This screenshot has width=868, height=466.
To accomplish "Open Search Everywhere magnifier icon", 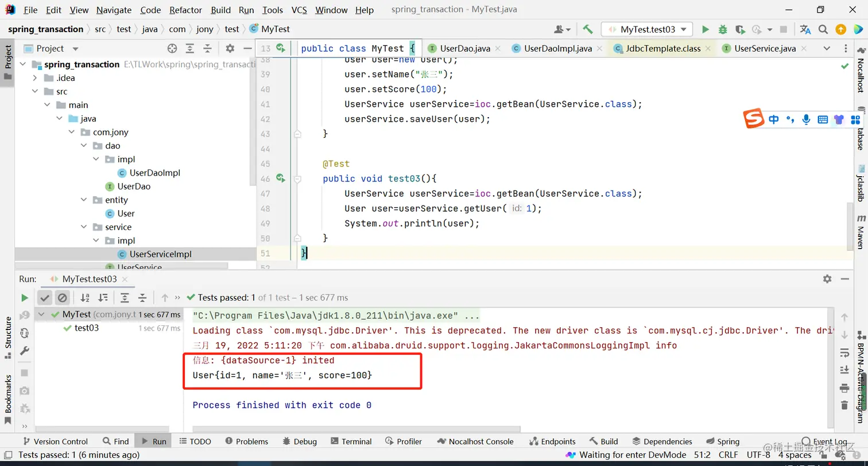I will 823,29.
